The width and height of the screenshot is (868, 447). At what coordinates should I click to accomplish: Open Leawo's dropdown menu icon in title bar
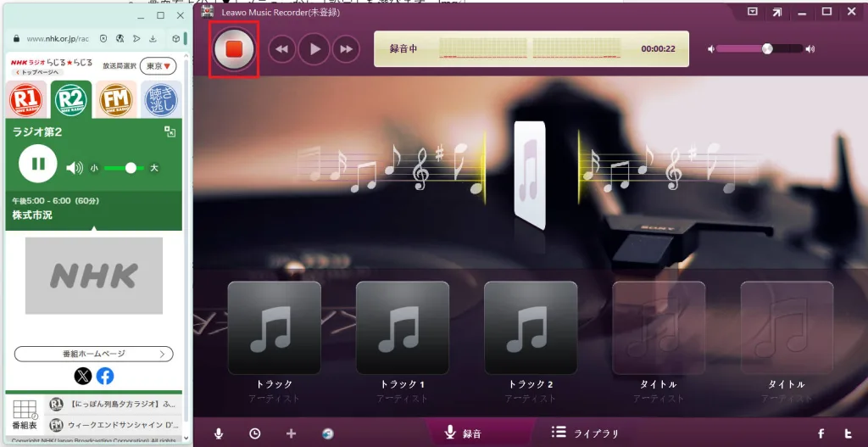tap(752, 12)
